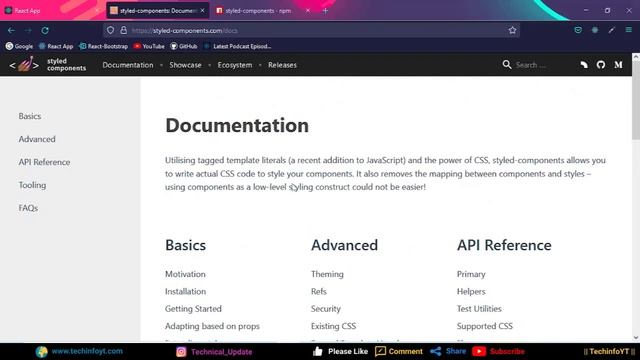Click the padlock site info icon
The image size is (640, 360).
tap(124, 30)
